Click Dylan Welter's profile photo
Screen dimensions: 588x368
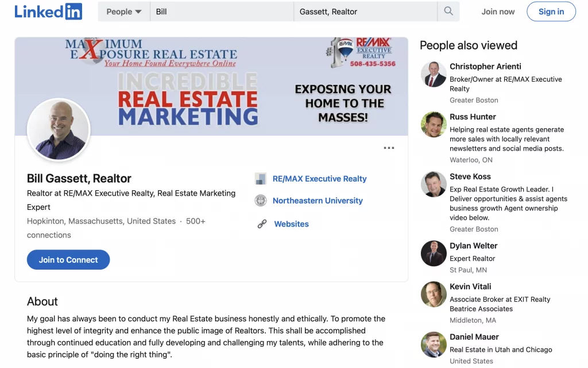pos(434,254)
